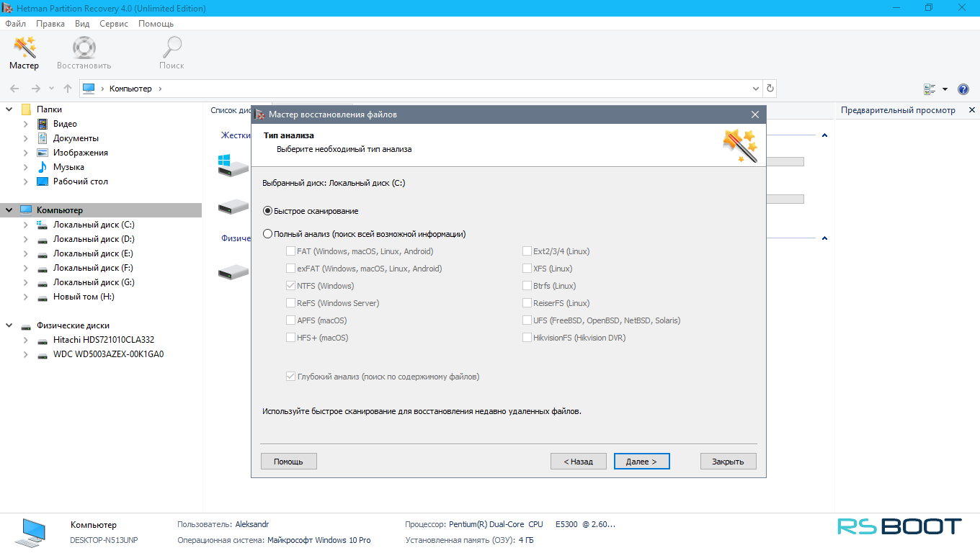Toggle the APFS (macOS) checkbox
The width and height of the screenshot is (980, 553).
point(290,320)
